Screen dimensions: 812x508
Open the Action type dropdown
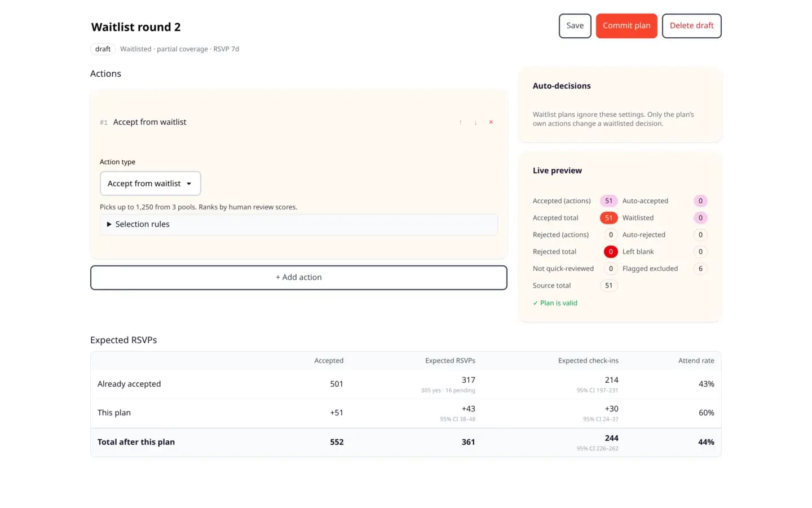(151, 183)
